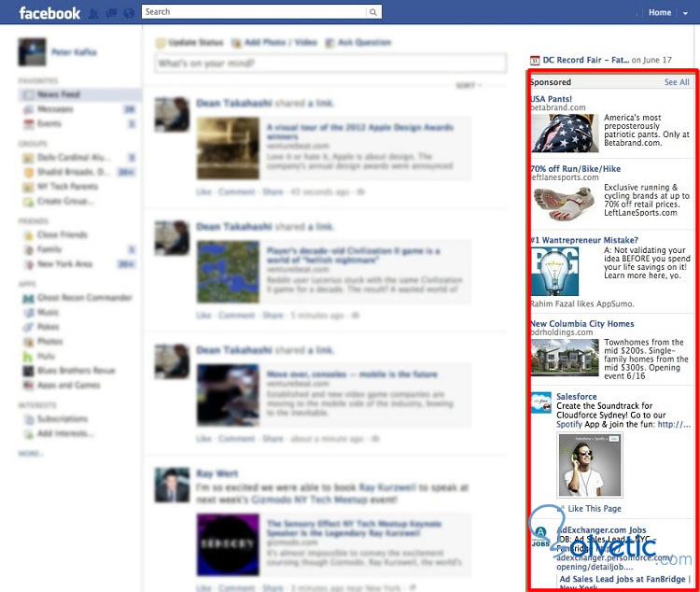Open the friend requests icon
Viewport: 700px width, 592px height.
[92, 13]
